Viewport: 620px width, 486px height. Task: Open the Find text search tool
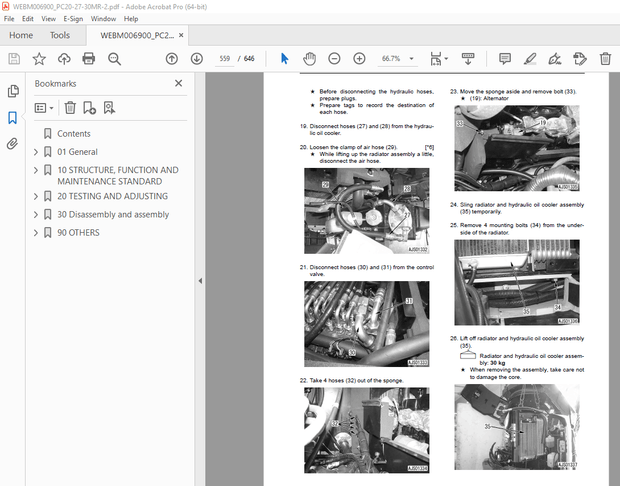tap(114, 59)
